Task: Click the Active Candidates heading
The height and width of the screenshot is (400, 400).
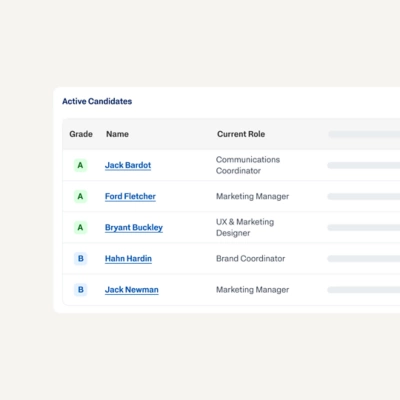Action: [x=97, y=101]
